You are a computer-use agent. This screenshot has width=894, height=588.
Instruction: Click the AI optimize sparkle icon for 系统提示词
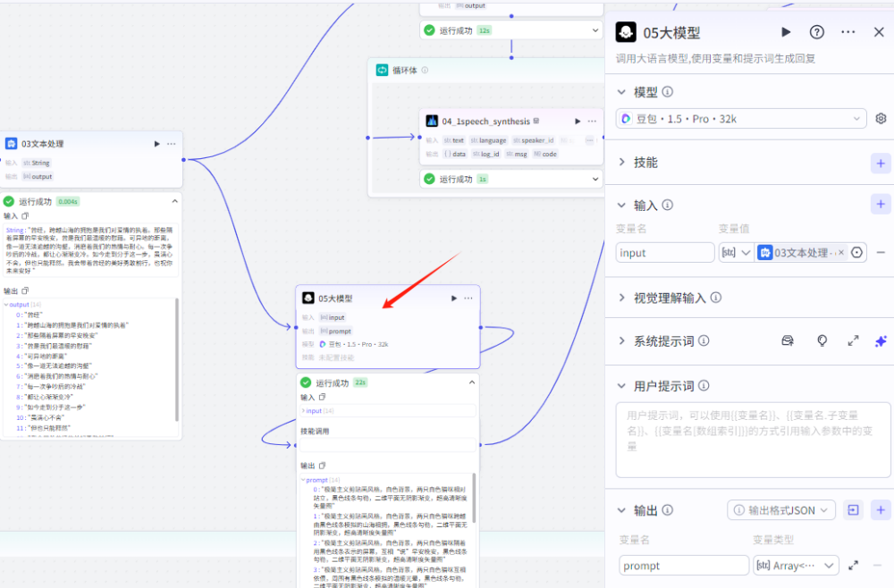pos(881,340)
